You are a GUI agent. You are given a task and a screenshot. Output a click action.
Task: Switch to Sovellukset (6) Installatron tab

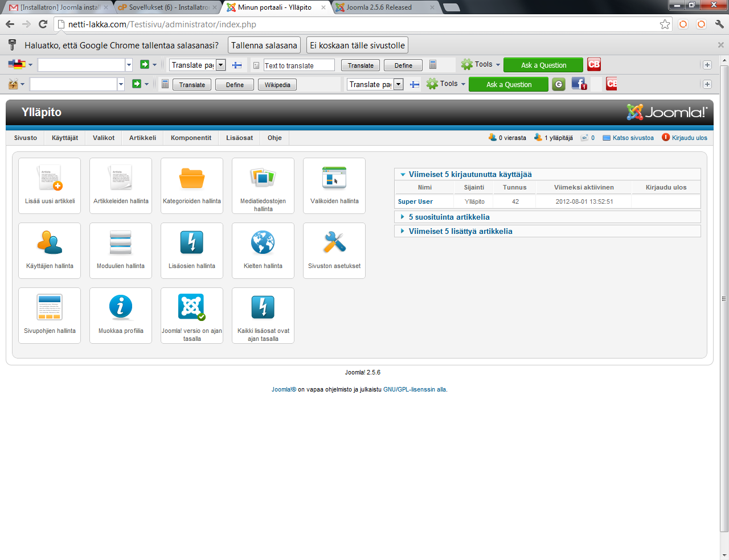167,7
